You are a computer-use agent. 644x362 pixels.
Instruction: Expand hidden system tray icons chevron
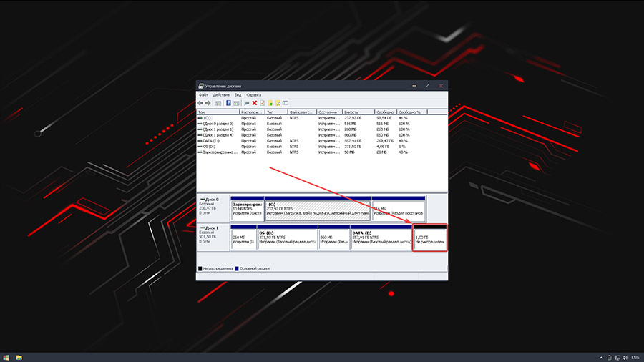(600, 356)
